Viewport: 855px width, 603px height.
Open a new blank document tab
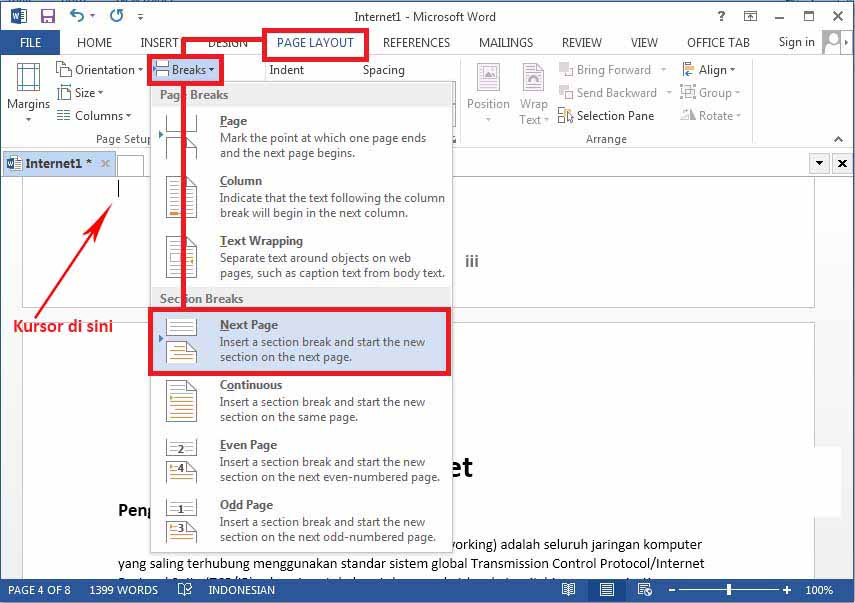tap(131, 165)
